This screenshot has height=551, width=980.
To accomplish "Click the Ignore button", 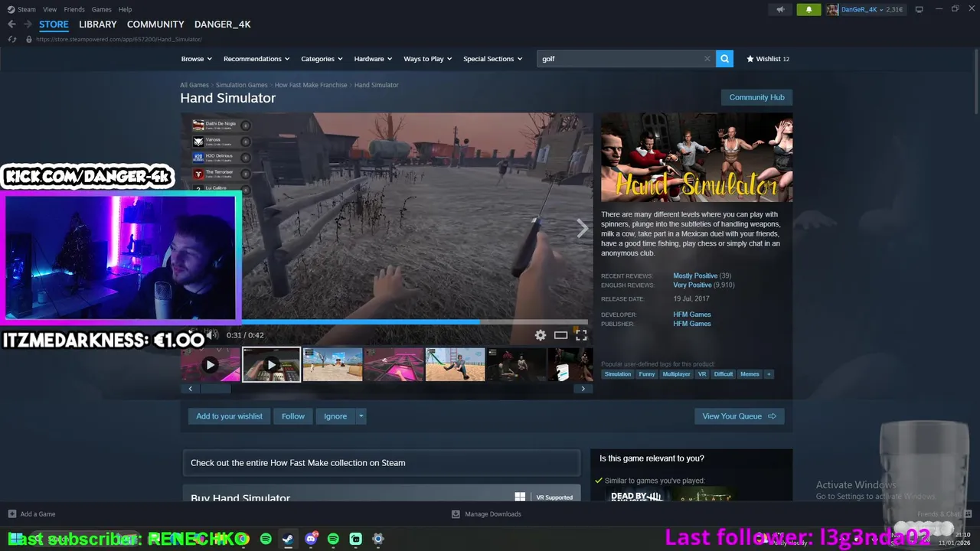I will click(x=335, y=416).
